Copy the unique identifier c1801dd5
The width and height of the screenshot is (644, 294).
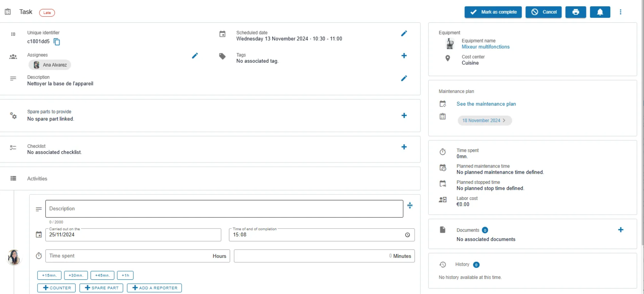pyautogui.click(x=57, y=42)
